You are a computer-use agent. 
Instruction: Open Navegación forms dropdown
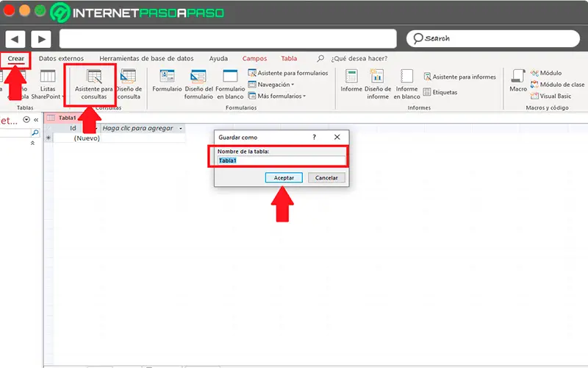270,85
